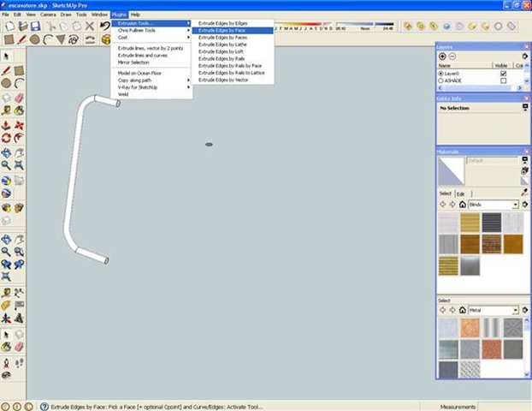Click the default material preview swatch
The height and width of the screenshot is (411, 532).
tap(450, 171)
